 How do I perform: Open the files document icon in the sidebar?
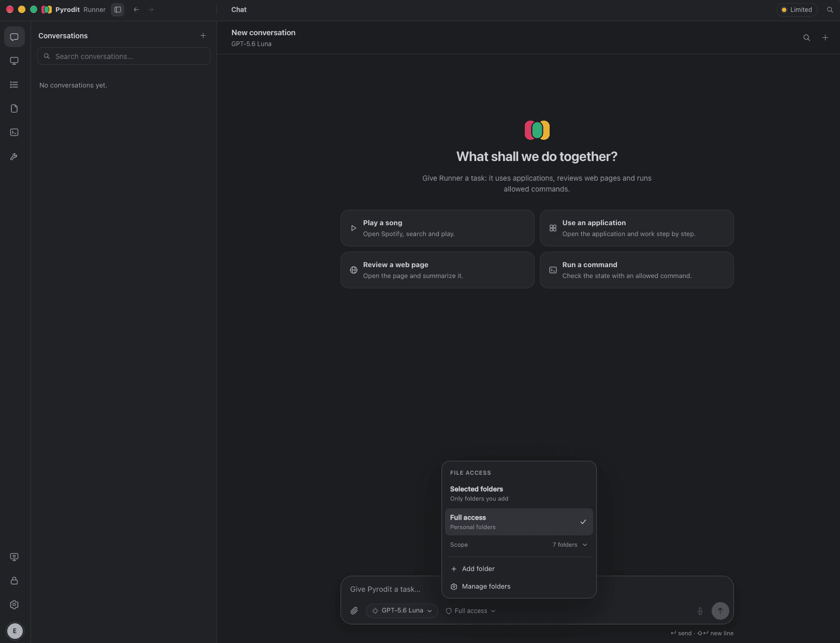coord(14,108)
